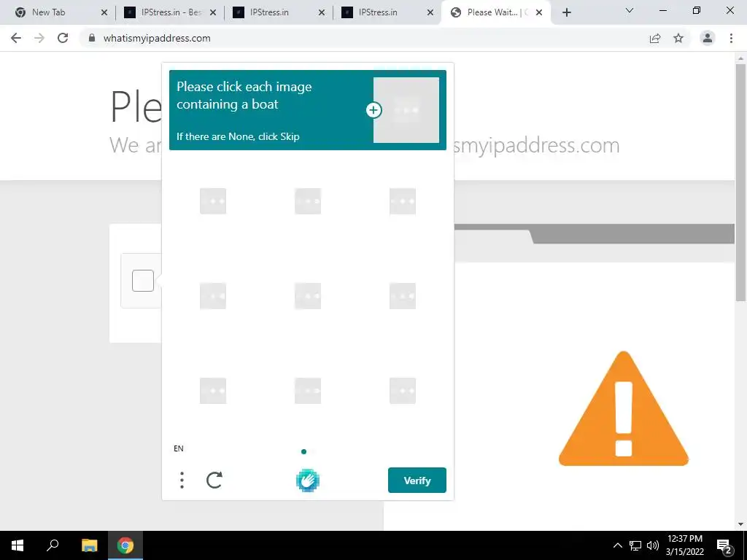
Task: Click the Verify button
Action: click(417, 480)
